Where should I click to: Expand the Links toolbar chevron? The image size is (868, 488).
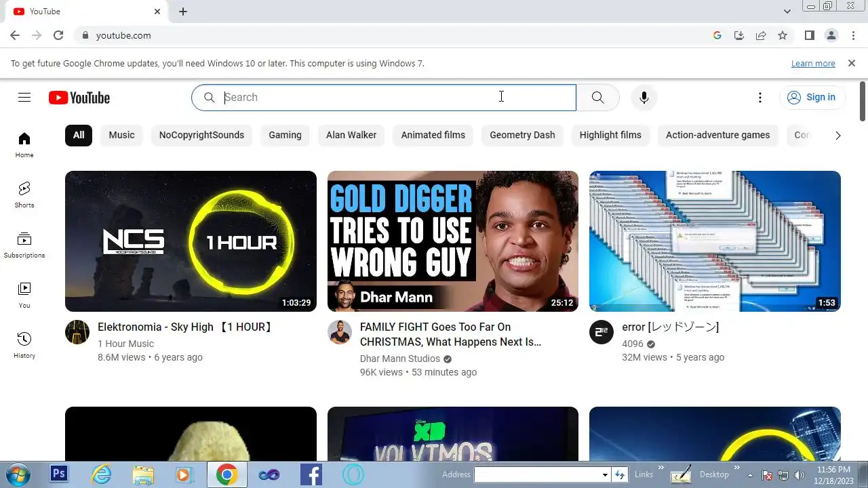coord(660,469)
